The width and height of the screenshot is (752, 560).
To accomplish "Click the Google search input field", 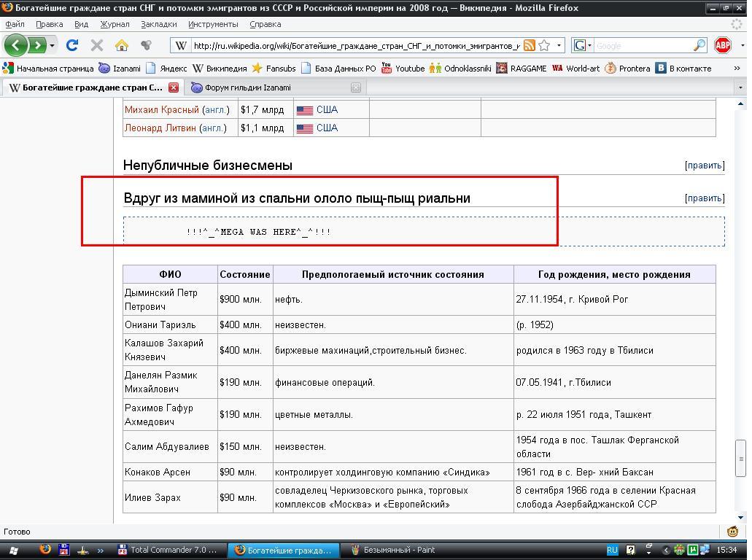I will tap(642, 45).
